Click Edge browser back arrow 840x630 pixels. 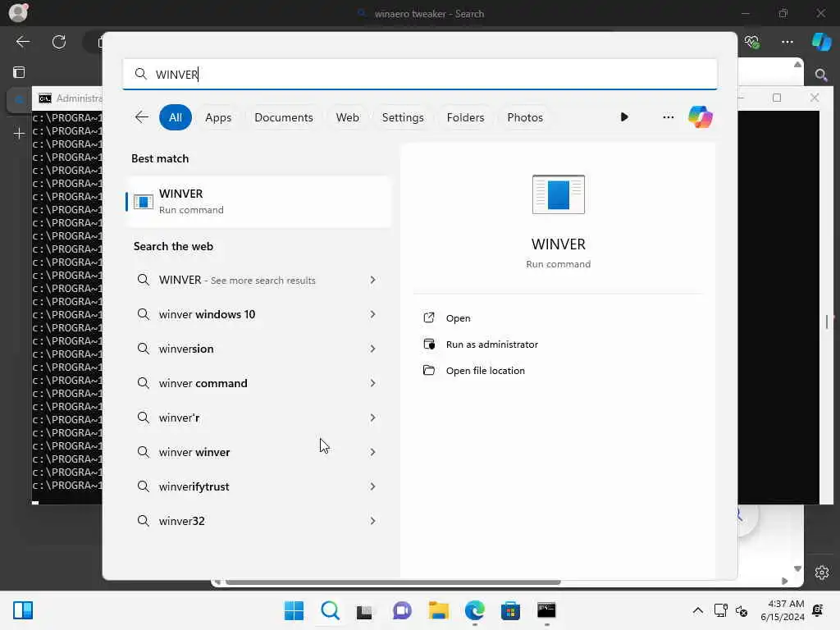tap(22, 42)
